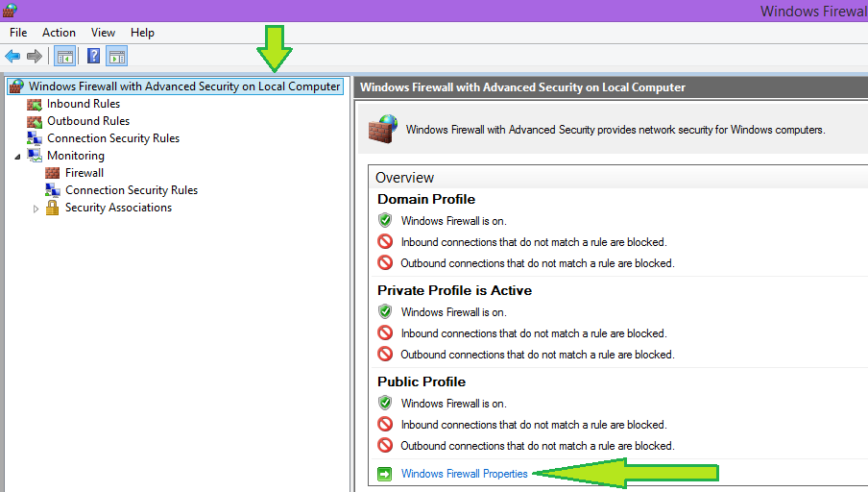Screen dimensions: 868x492
Task: Click the green arrow icon beside Windows Firewall Properties
Action: 384,474
